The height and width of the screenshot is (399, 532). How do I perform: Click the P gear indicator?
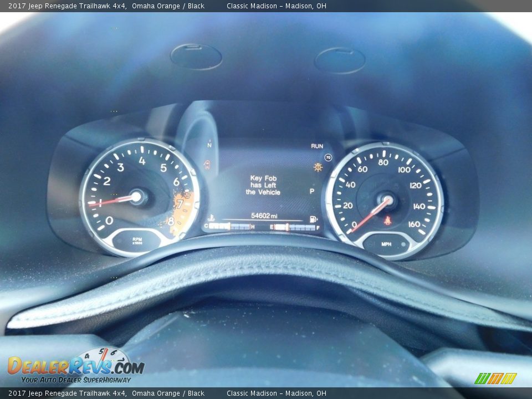(x=312, y=191)
